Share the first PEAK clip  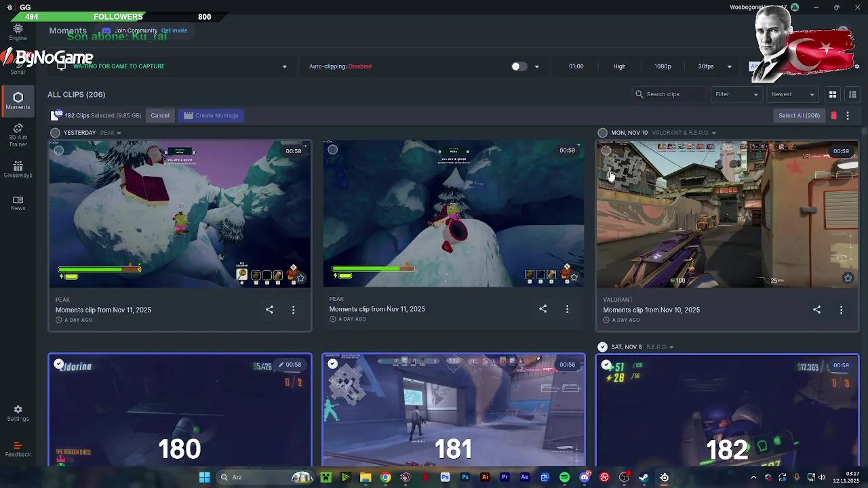click(x=269, y=310)
